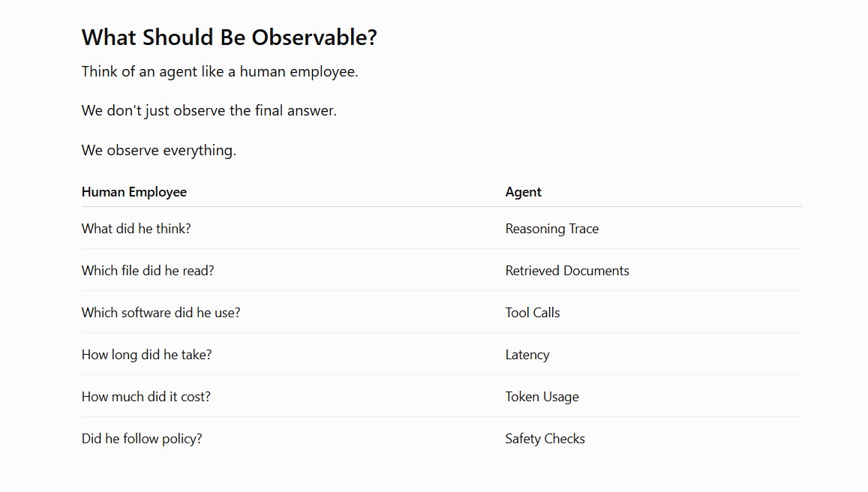Click the words human employee in first paragraph
This screenshot has height=492, width=868.
pyautogui.click(x=299, y=72)
